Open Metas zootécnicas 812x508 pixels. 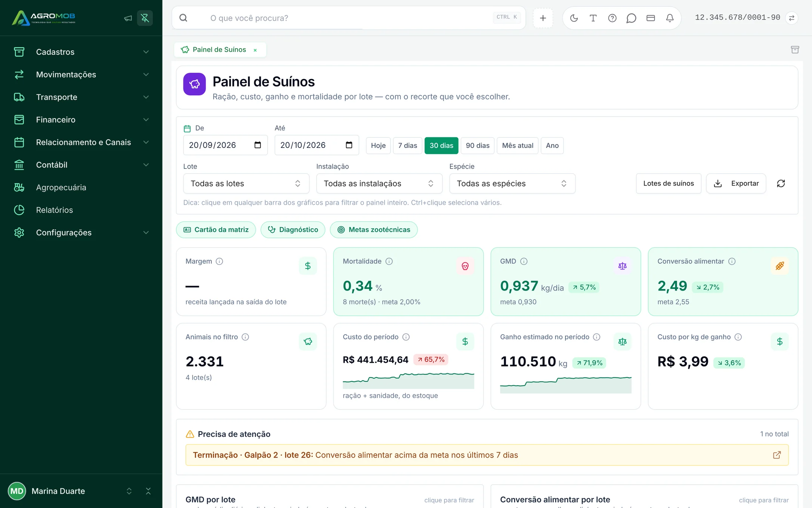374,230
